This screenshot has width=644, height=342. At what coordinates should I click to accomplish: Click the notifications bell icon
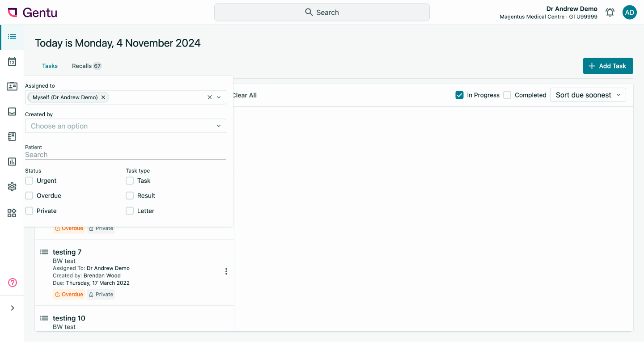pos(610,13)
